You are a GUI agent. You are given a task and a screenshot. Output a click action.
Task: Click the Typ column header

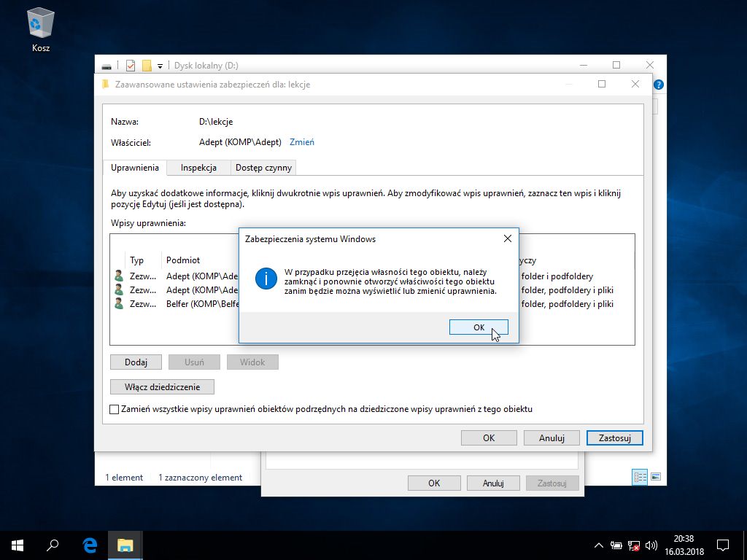[x=136, y=260]
